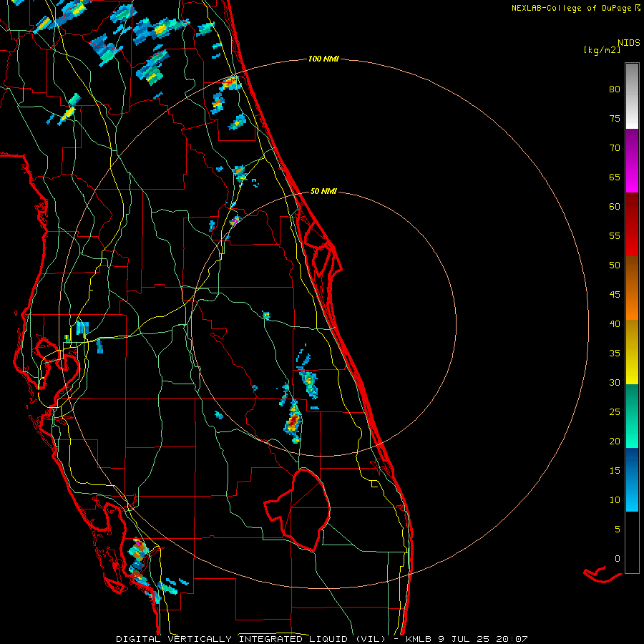The image size is (644, 644).
Task: Click the 70 value on the color scale
Action: 615,148
